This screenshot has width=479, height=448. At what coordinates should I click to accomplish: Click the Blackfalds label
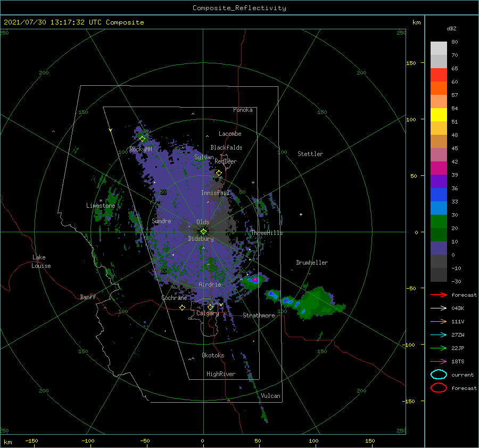pyautogui.click(x=226, y=148)
